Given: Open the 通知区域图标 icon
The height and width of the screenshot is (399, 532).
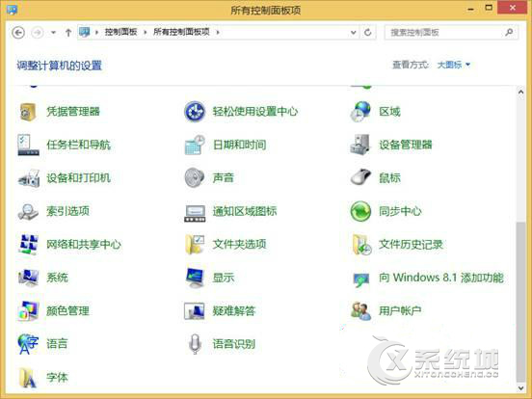Looking at the screenshot, I should point(195,213).
